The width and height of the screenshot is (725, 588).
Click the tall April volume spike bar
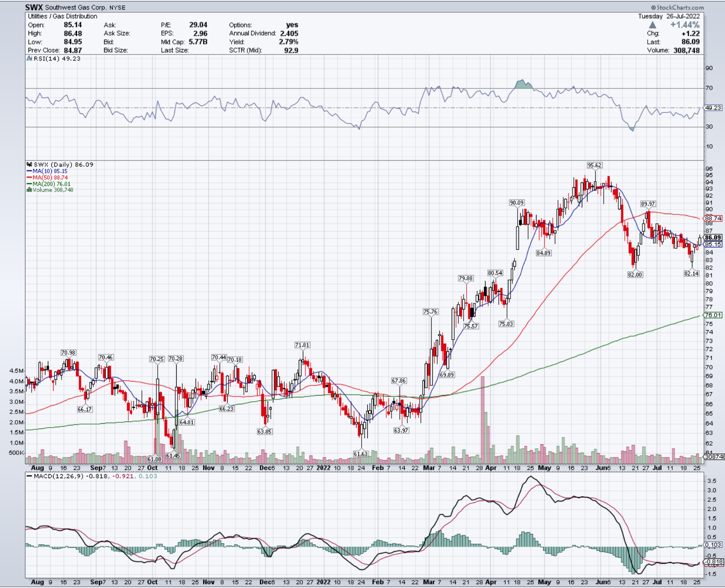[x=483, y=419]
